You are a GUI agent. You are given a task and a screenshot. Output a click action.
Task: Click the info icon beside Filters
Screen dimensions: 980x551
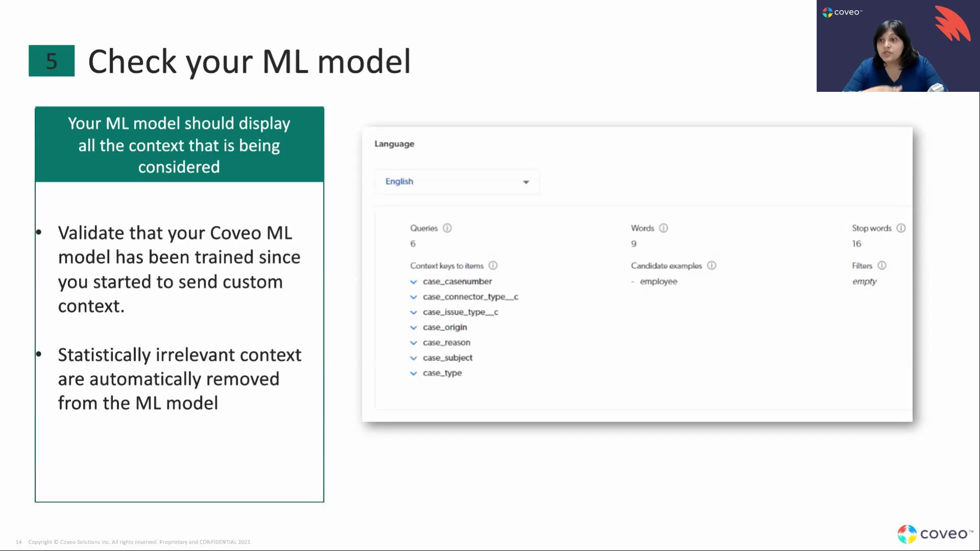click(882, 265)
